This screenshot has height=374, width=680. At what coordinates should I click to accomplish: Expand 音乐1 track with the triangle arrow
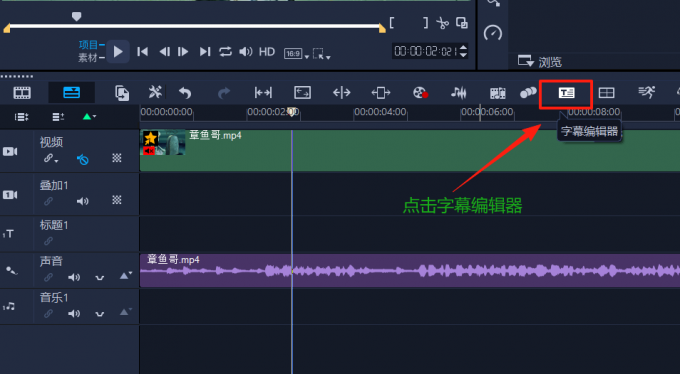[125, 312]
